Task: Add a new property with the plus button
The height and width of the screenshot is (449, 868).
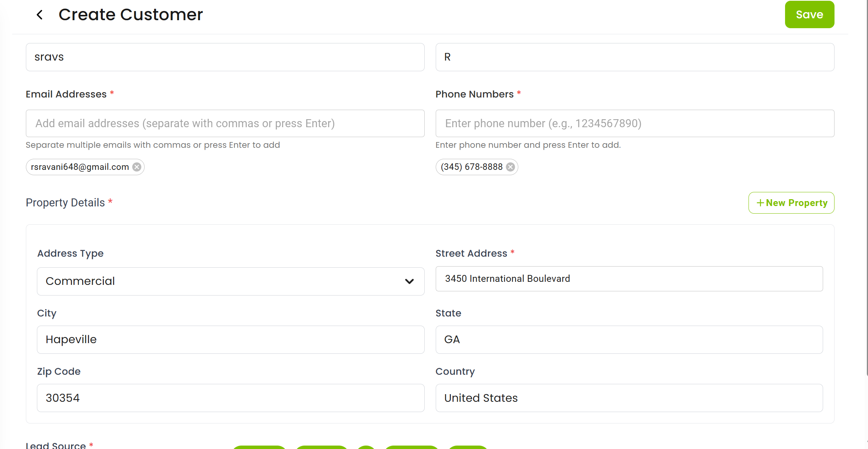Action: tap(791, 203)
